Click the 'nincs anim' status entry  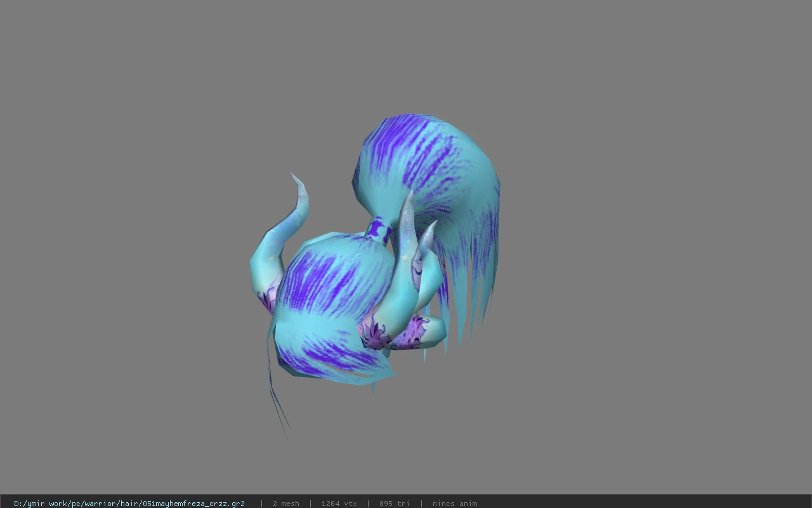click(x=455, y=504)
